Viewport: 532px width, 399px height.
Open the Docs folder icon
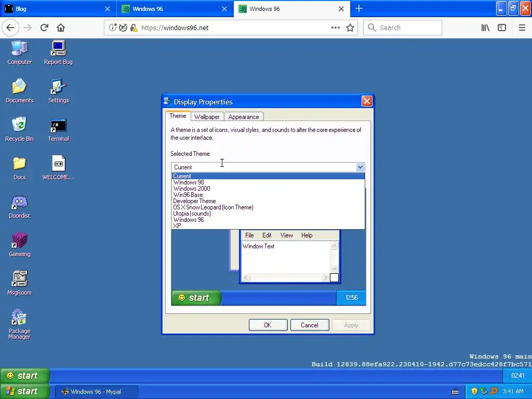click(x=19, y=168)
